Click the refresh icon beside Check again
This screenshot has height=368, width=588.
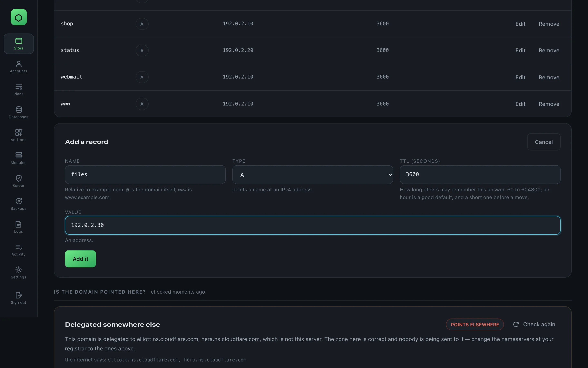516,324
